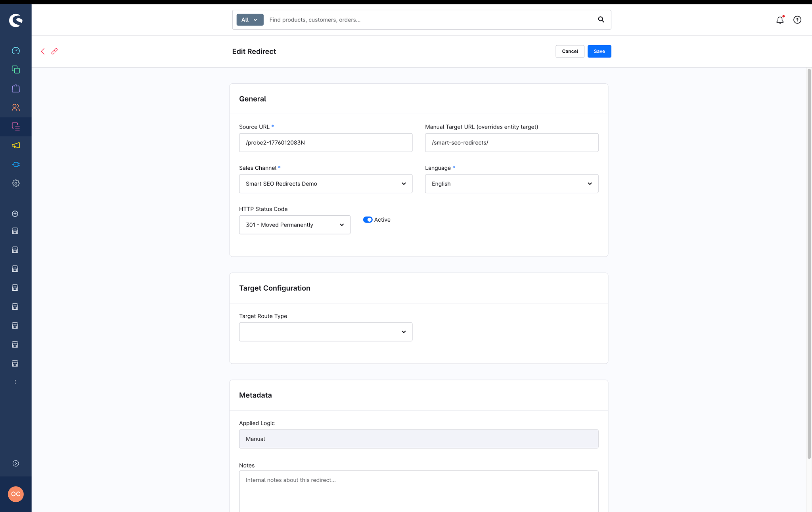
Task: Open the Extensions plug icon
Action: click(x=16, y=164)
